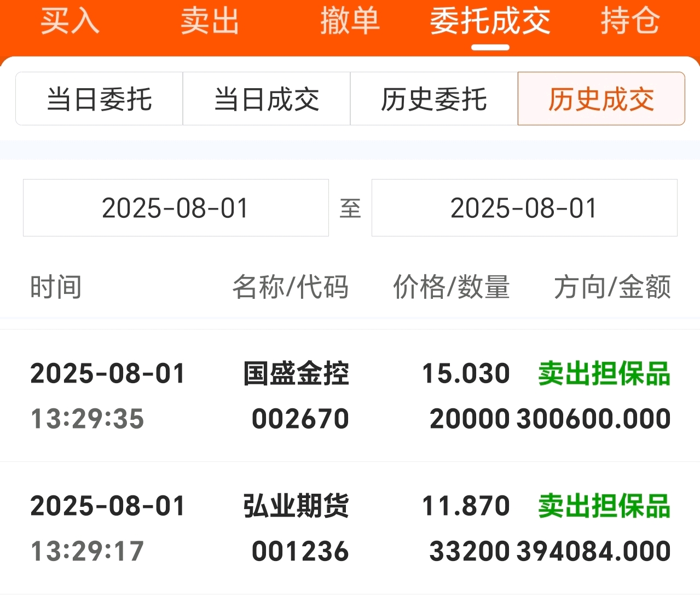The width and height of the screenshot is (700, 607).
Task: Pick the end date field after 至
Action: 524,208
